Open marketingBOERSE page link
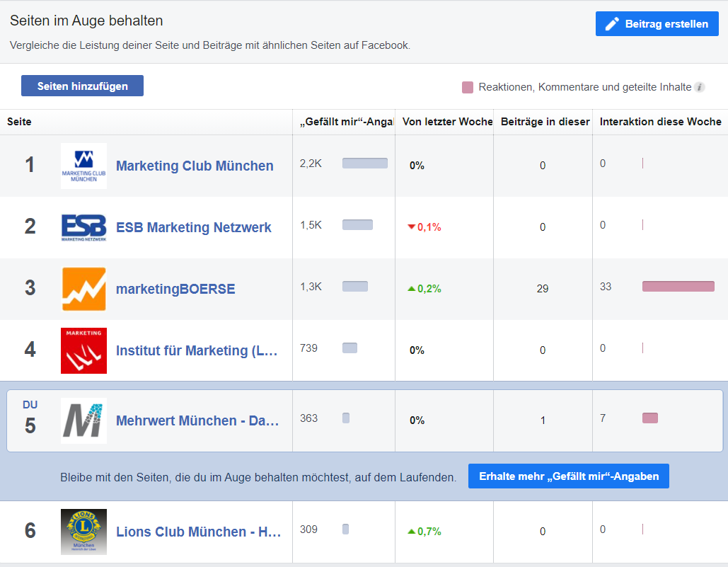Viewport: 728px width, 567px height. coord(175,289)
